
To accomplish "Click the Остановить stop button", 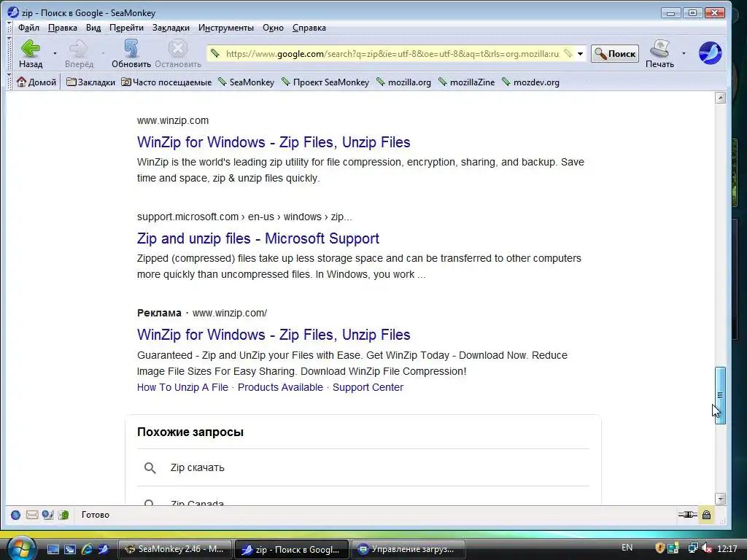I will pyautogui.click(x=178, y=53).
